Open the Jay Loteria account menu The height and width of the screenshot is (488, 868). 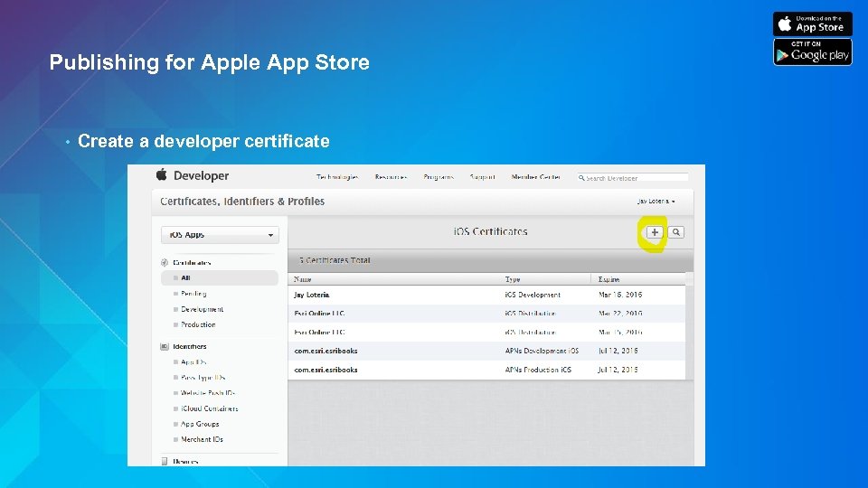656,202
